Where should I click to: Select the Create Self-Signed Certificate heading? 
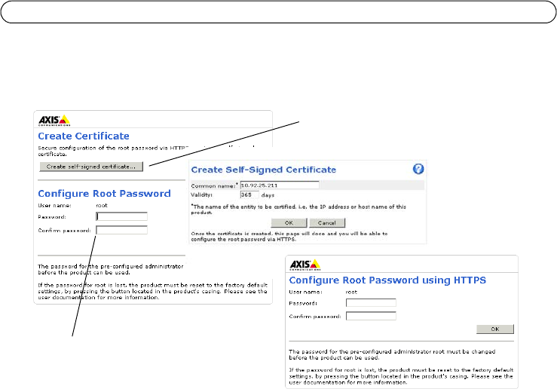(263, 170)
